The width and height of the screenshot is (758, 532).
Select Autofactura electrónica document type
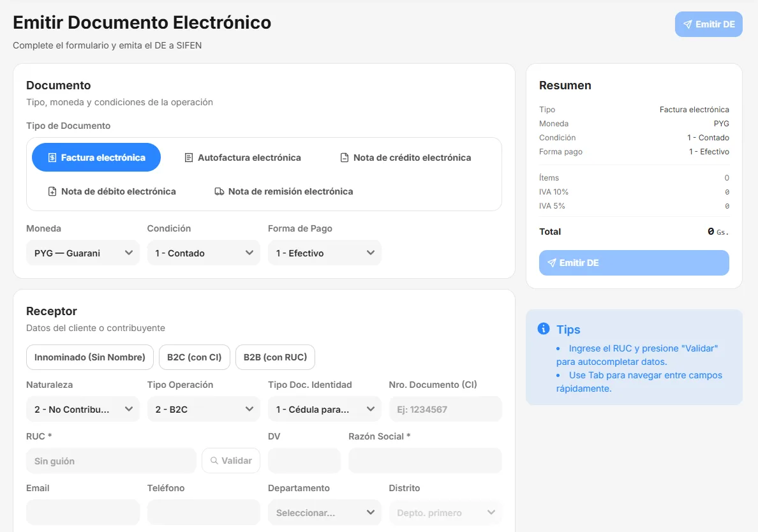[x=242, y=157]
